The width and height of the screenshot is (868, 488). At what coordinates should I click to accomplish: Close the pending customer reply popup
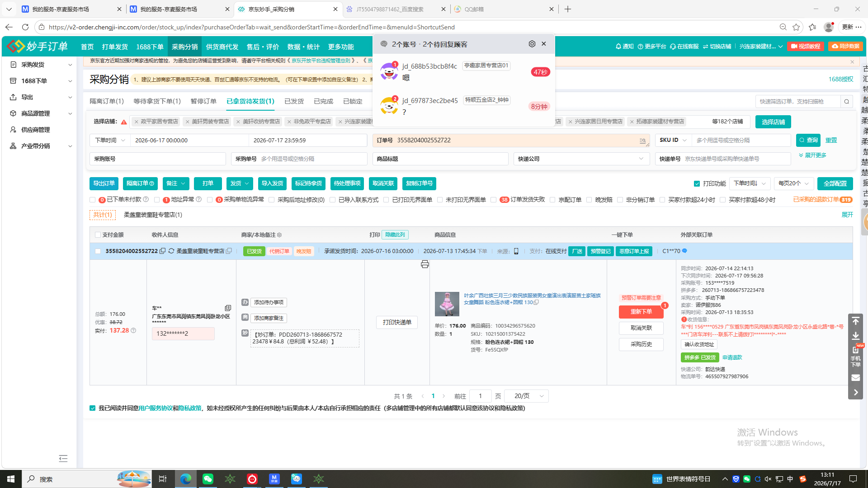[544, 44]
